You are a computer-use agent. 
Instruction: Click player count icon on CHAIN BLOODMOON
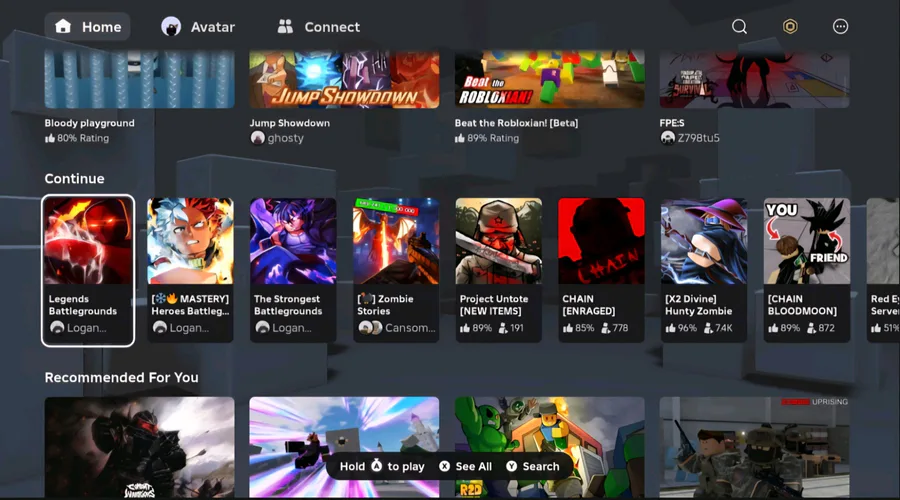pyautogui.click(x=811, y=328)
